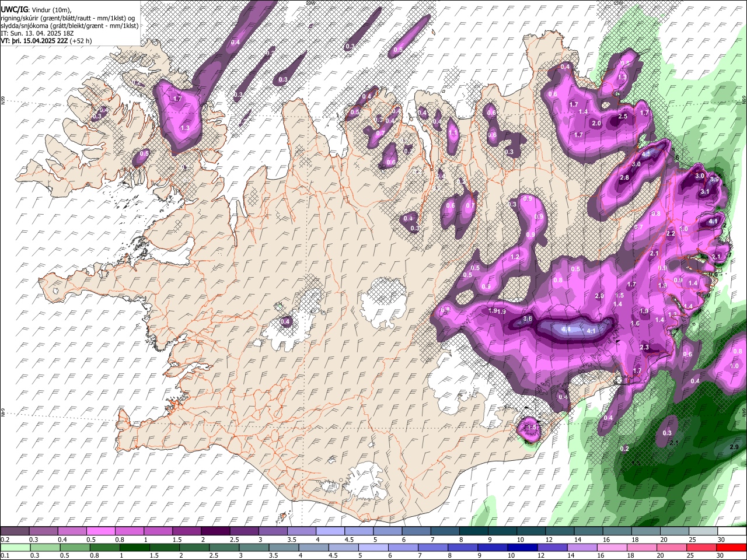The height and width of the screenshot is (560, 747).
Task: Click the '2.9' rain value over the sea
Action: (734, 447)
